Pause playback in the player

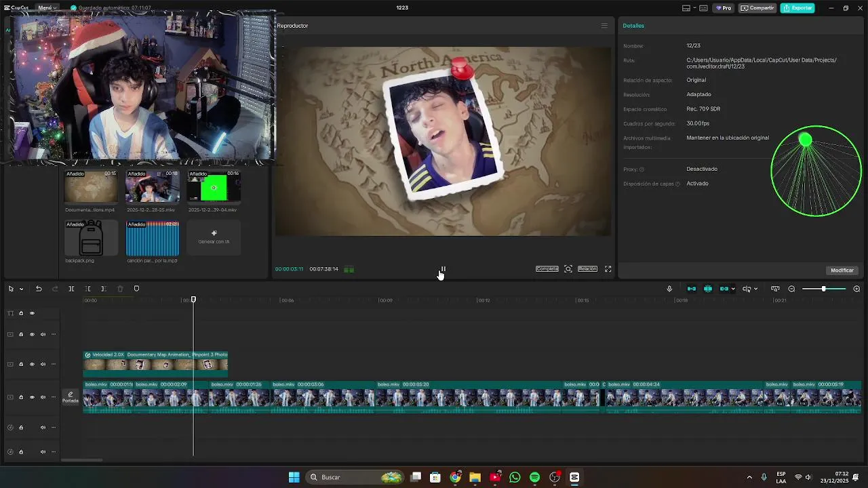pos(443,269)
